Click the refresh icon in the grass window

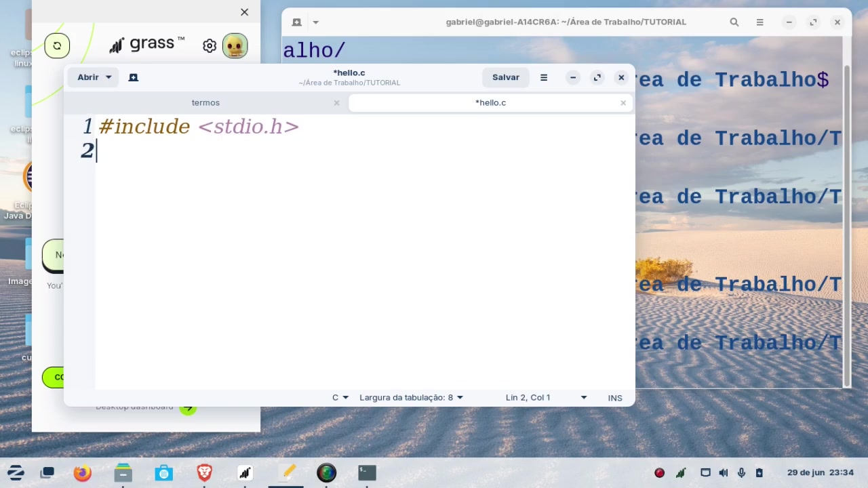[57, 45]
